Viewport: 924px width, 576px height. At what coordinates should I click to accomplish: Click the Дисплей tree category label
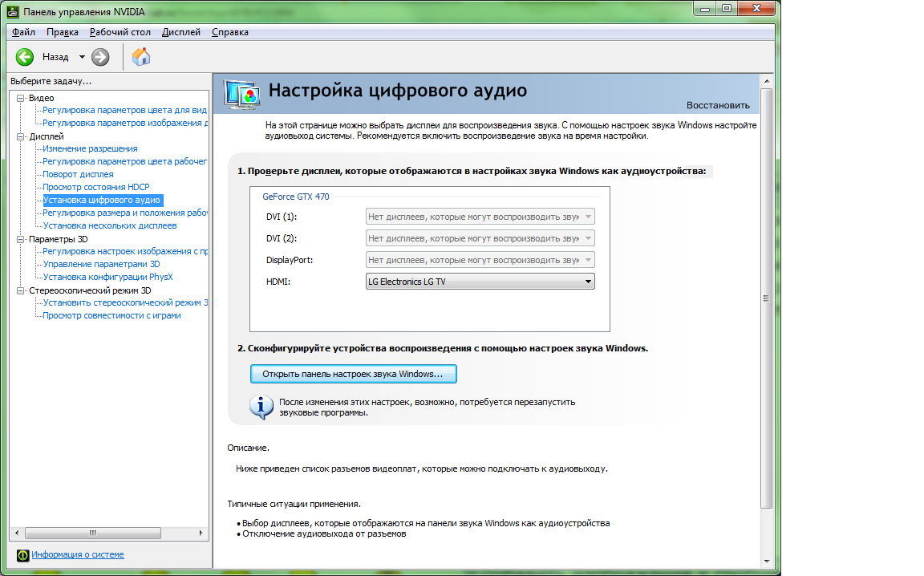click(x=47, y=136)
